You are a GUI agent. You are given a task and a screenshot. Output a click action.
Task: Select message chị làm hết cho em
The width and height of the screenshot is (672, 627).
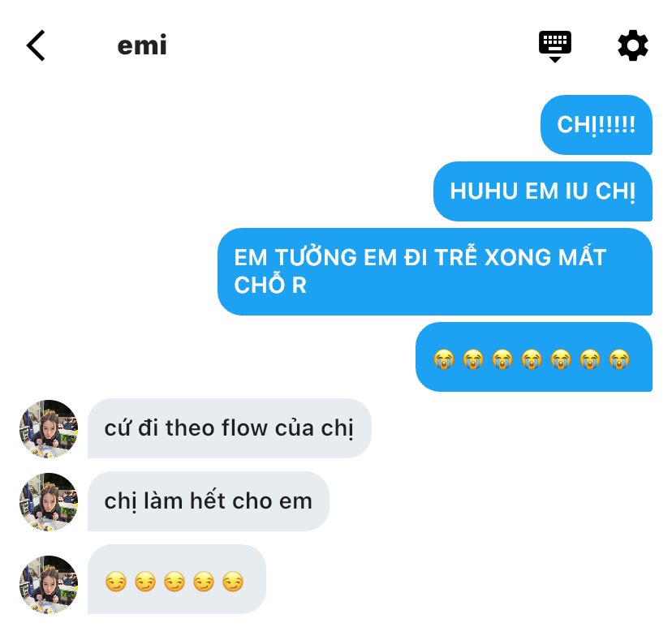pyautogui.click(x=209, y=501)
